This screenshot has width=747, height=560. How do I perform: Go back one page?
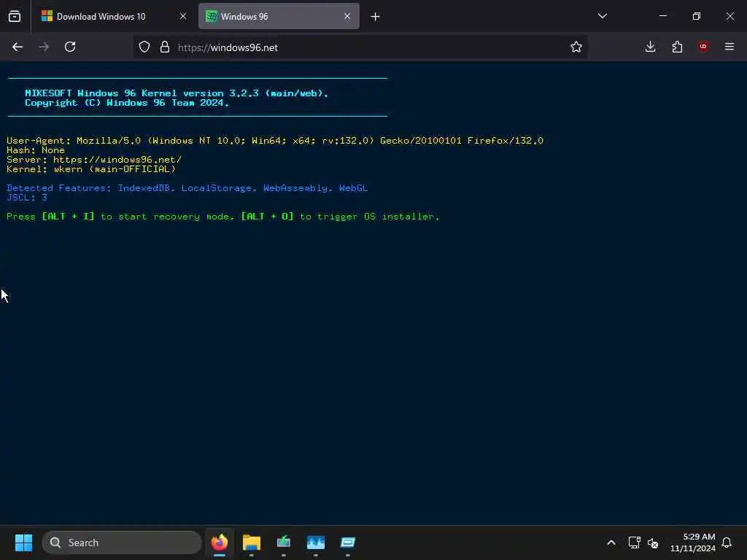pos(18,47)
